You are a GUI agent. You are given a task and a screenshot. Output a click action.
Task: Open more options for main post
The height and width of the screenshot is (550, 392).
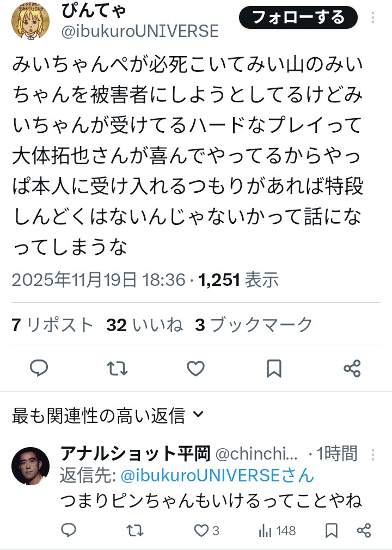click(373, 18)
